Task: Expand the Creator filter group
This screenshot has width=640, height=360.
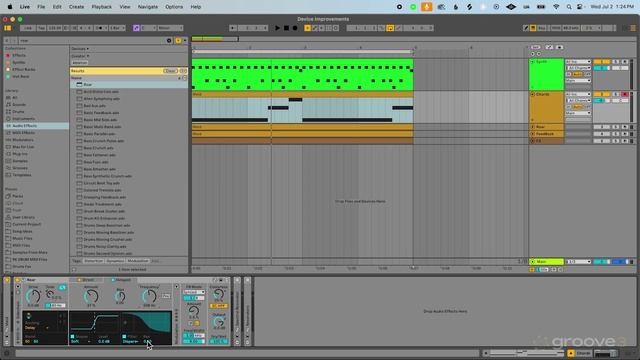Action: click(80, 56)
